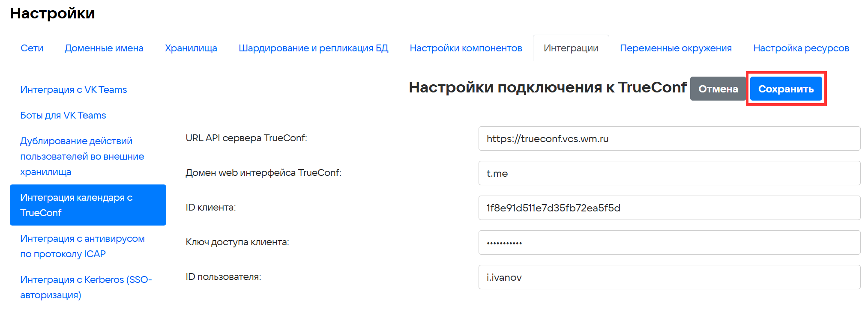Go to Шардирование и репликация БД tab
The height and width of the screenshot is (309, 868).
(313, 48)
